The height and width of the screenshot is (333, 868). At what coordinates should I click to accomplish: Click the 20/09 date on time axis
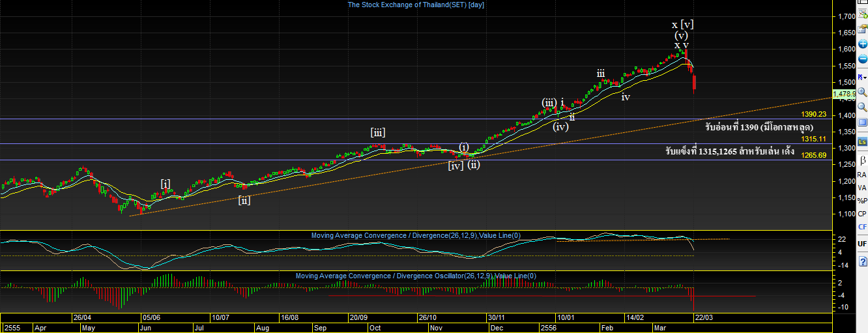pyautogui.click(x=358, y=317)
